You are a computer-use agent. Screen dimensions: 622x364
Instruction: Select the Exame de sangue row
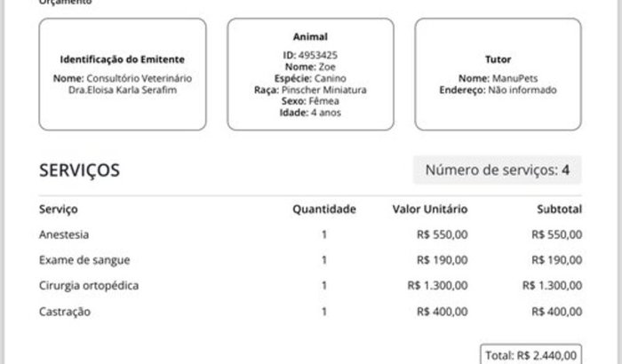310,260
